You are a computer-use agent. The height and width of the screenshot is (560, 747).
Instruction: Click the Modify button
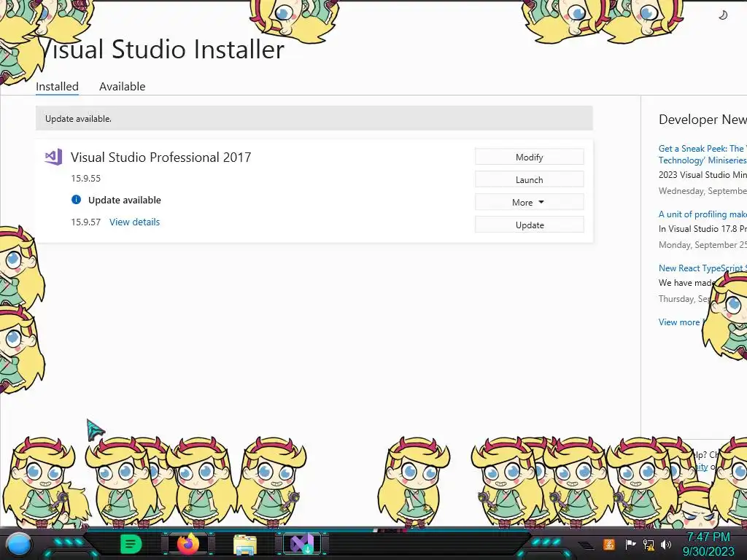click(x=530, y=157)
